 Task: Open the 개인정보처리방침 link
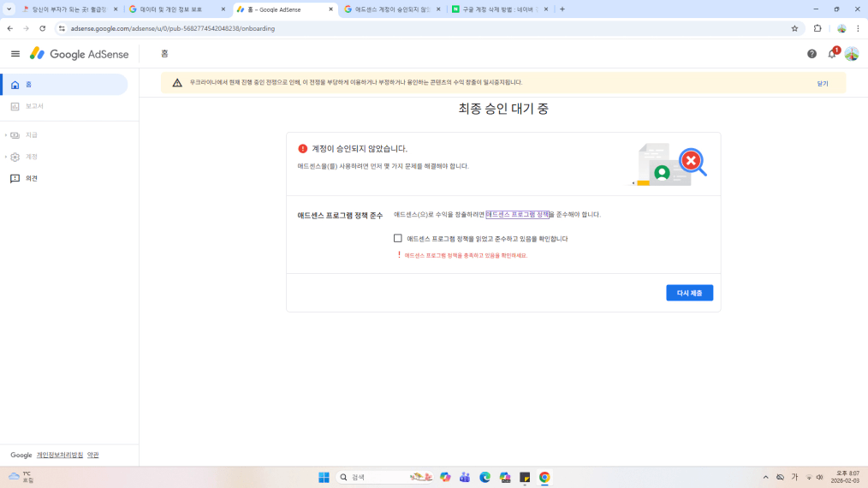coord(60,455)
